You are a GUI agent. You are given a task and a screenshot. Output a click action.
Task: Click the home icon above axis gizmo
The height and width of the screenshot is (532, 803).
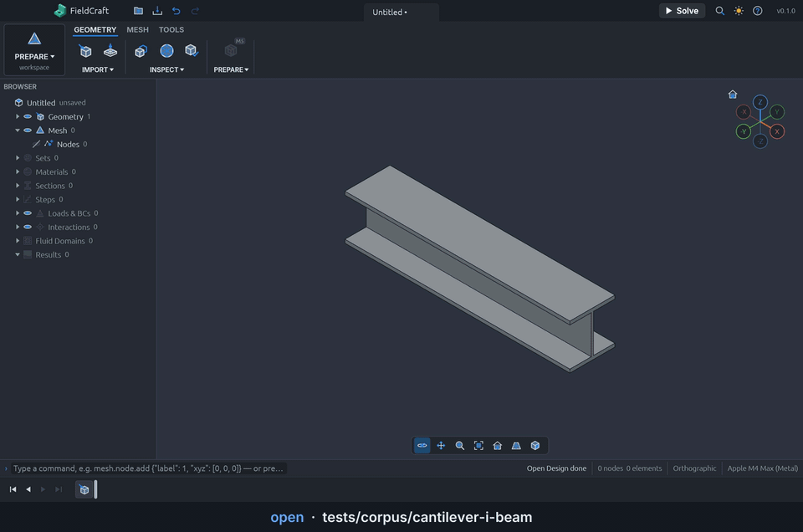pyautogui.click(x=733, y=95)
